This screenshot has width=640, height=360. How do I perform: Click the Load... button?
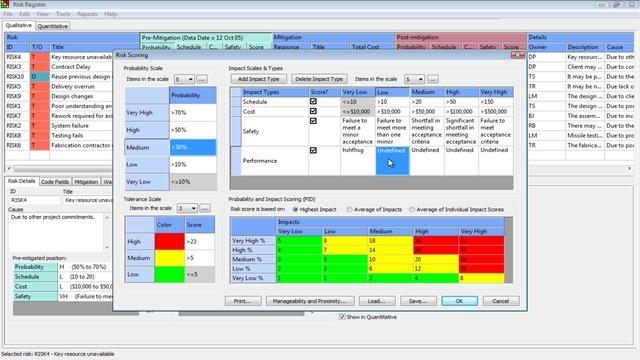point(377,301)
